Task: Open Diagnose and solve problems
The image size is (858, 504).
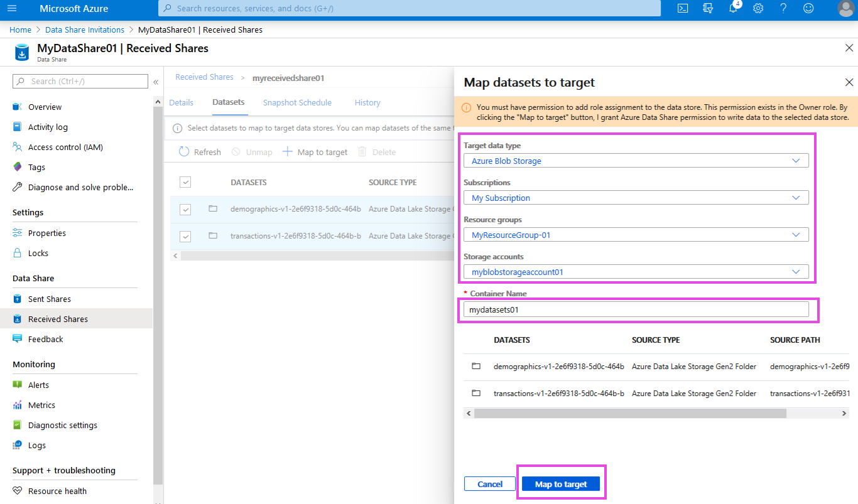Action: pyautogui.click(x=80, y=187)
